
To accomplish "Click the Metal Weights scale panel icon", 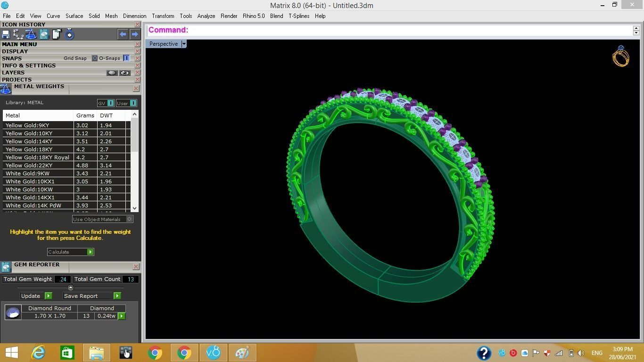I will click(6, 89).
